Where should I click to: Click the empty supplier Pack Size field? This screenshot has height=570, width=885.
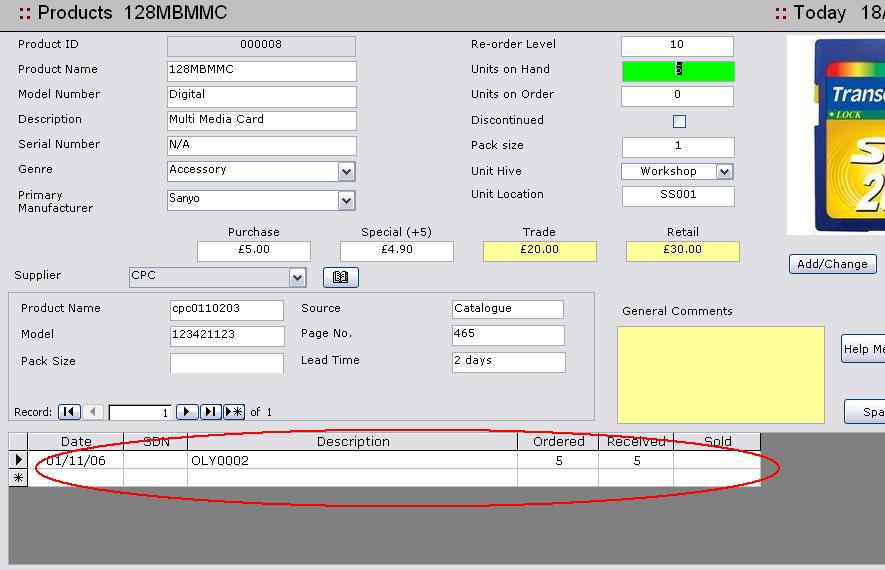point(227,363)
